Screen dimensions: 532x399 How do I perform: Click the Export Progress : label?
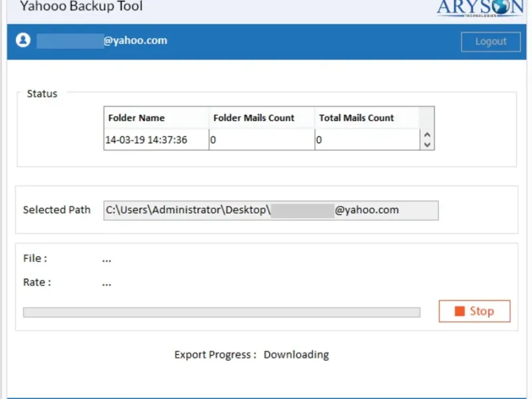coord(215,354)
